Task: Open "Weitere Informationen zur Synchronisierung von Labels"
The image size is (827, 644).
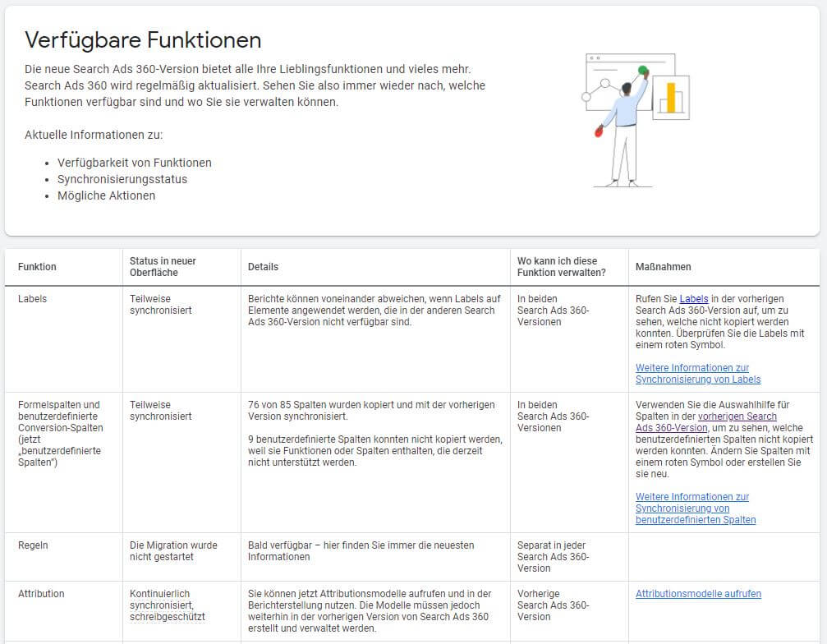Action: [x=697, y=374]
